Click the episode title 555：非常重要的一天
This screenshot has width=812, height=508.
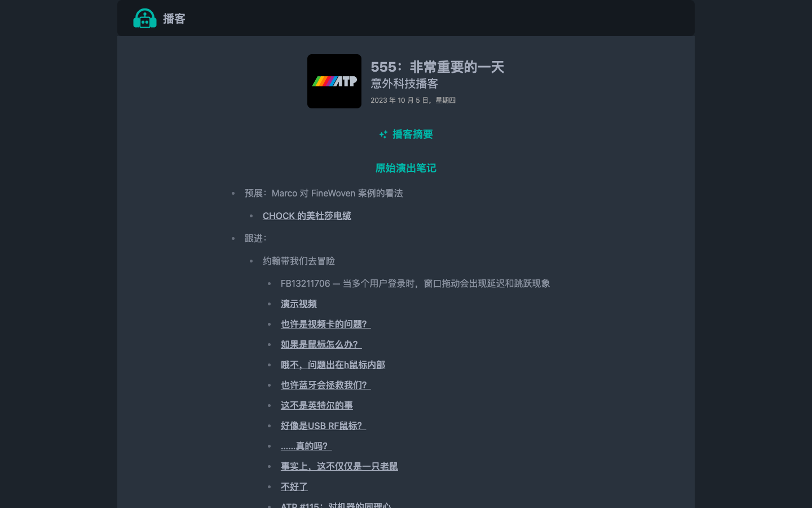[x=437, y=67]
